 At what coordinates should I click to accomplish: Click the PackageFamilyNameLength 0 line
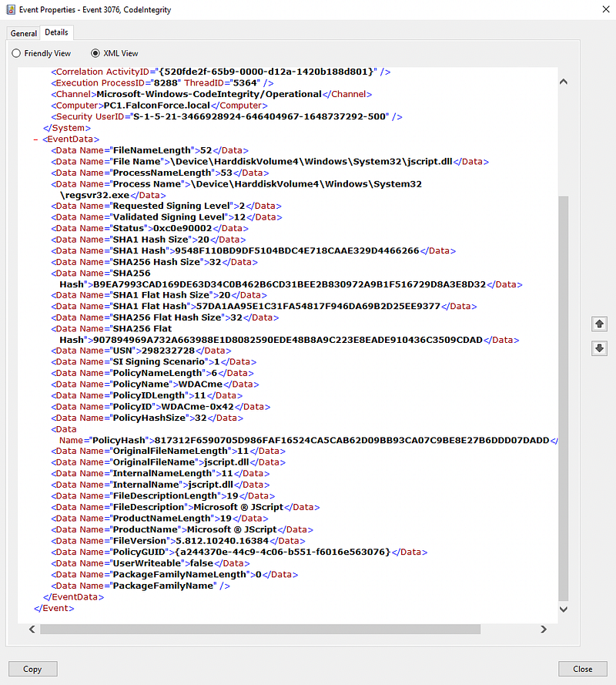tap(175, 575)
